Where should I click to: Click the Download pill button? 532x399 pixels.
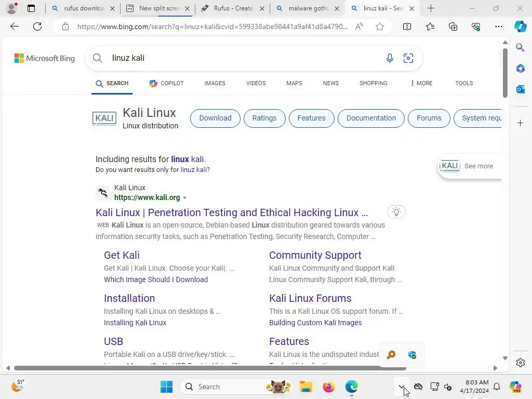(215, 118)
